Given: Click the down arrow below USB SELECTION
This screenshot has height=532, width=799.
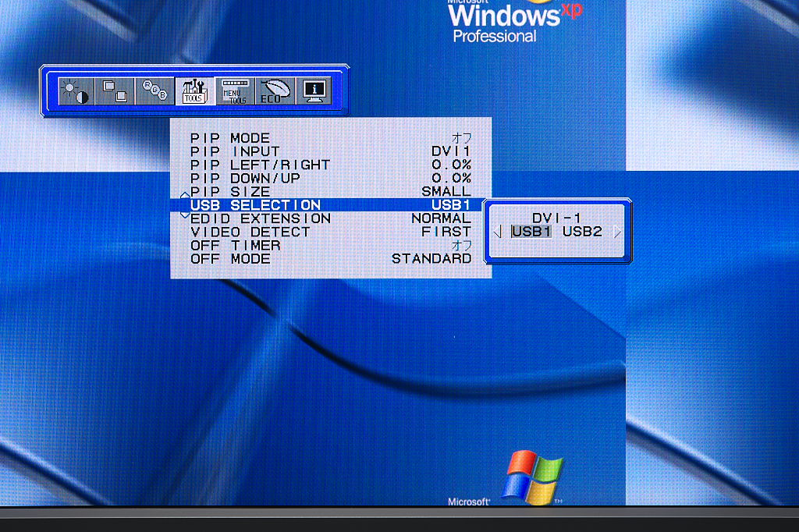Looking at the screenshot, I should 185,214.
